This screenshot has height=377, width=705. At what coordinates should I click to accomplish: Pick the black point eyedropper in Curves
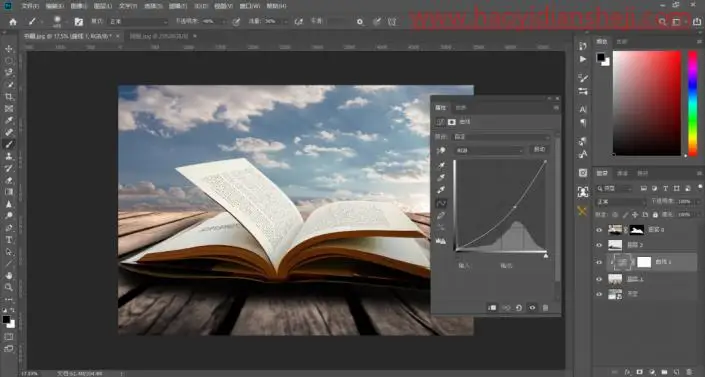point(441,166)
